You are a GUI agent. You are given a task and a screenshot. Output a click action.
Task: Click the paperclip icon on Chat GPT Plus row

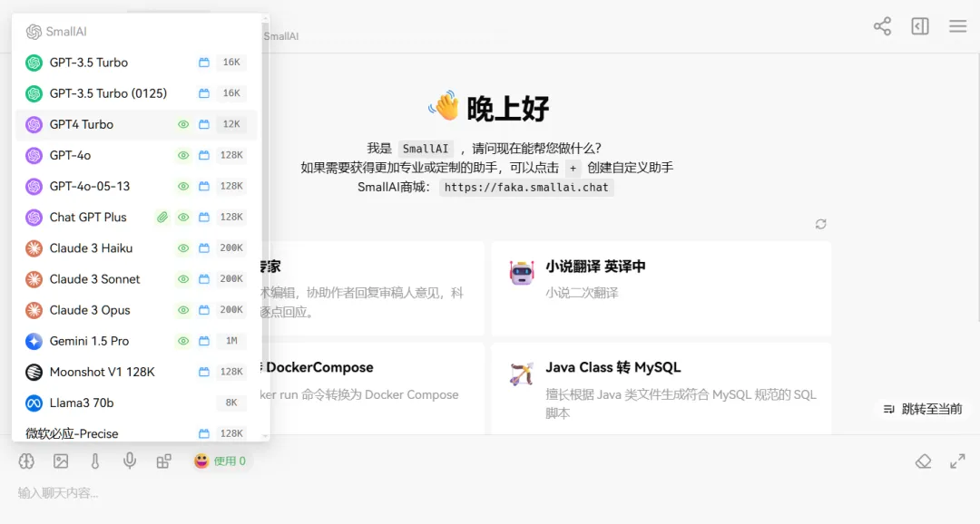pyautogui.click(x=162, y=218)
